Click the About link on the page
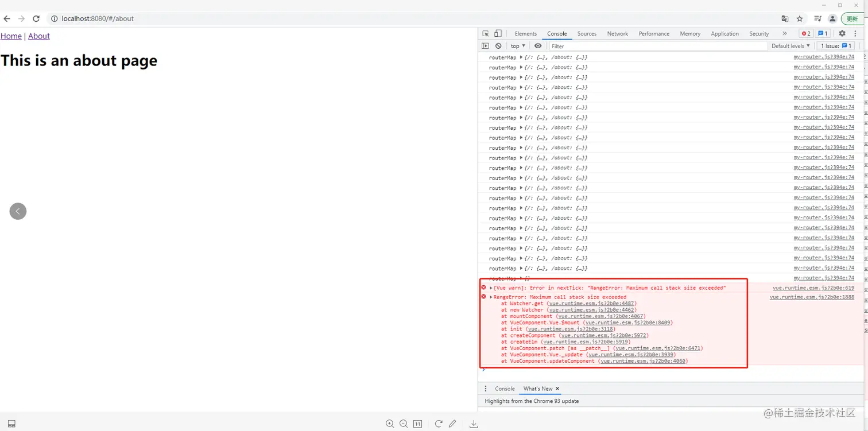868x431 pixels. pos(39,36)
